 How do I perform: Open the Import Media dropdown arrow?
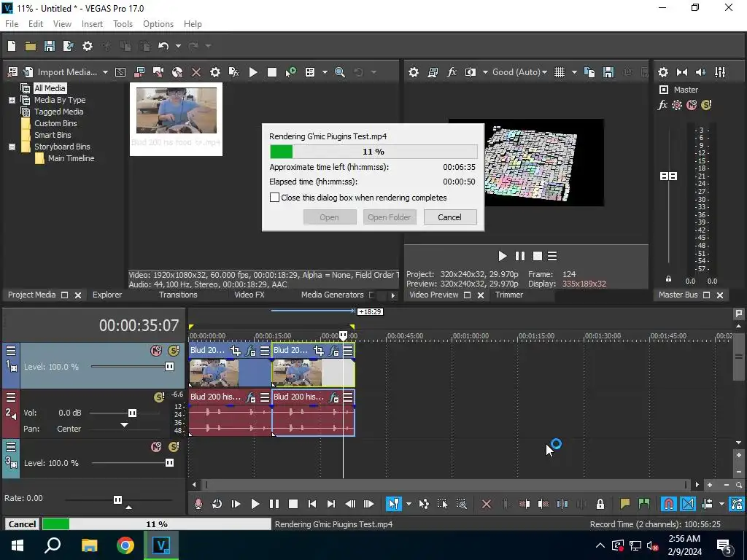click(x=105, y=72)
